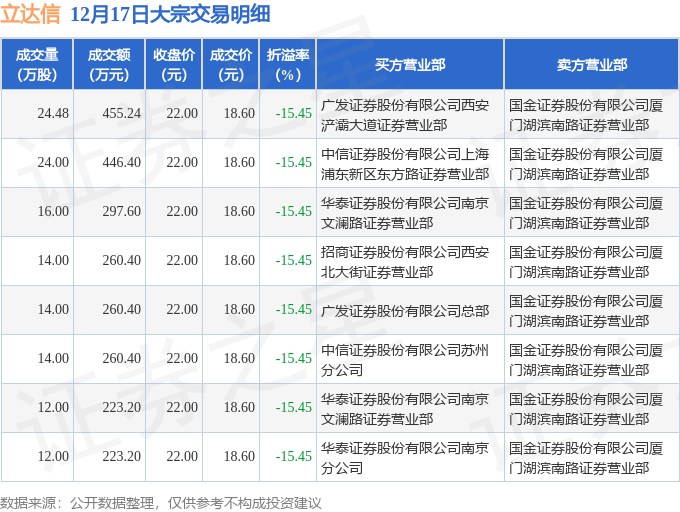680x512 pixels.
Task: Click the 12月17日大宗交易明细 heading text
Action: click(x=170, y=14)
